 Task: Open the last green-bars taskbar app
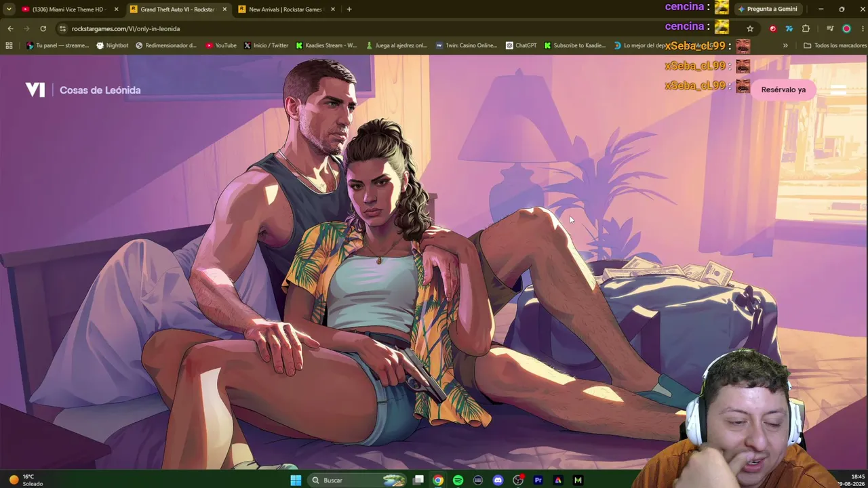pyautogui.click(x=578, y=480)
